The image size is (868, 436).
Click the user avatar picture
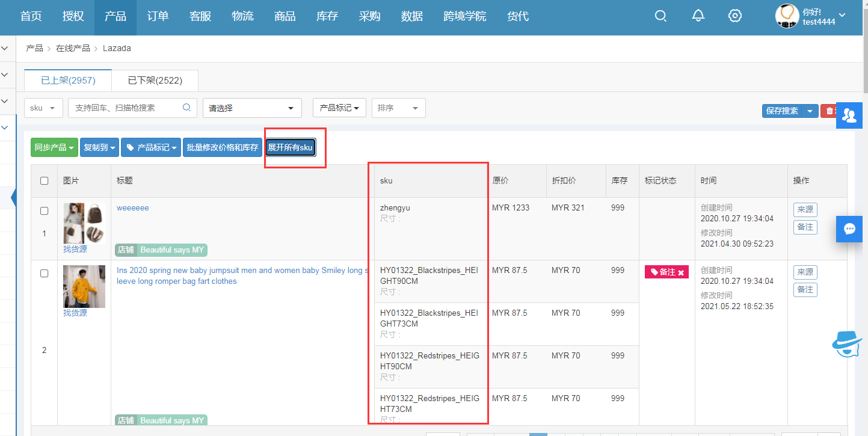(786, 16)
